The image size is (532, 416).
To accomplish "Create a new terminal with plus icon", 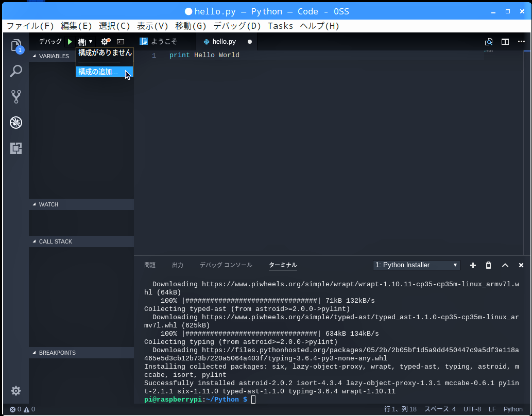I will click(x=473, y=265).
